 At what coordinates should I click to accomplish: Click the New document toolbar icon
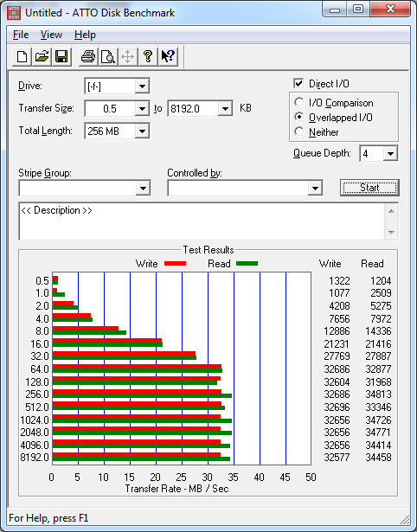pyautogui.click(x=22, y=56)
